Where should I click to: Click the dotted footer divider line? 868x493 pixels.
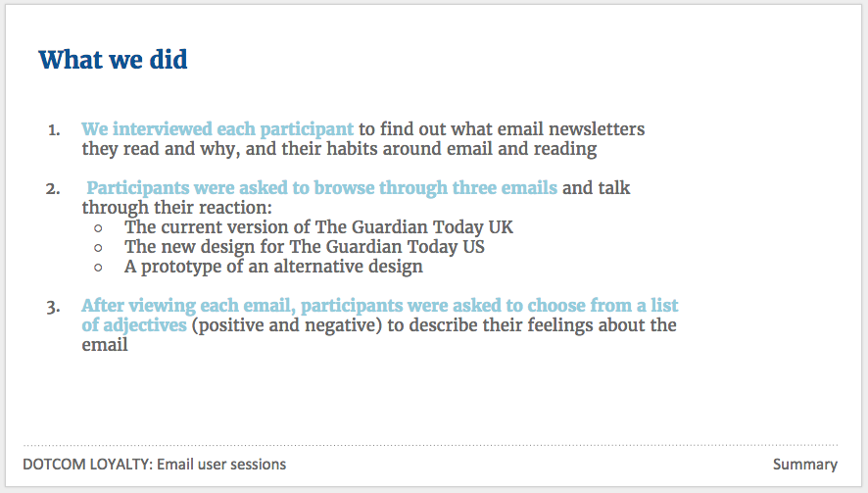point(431,445)
